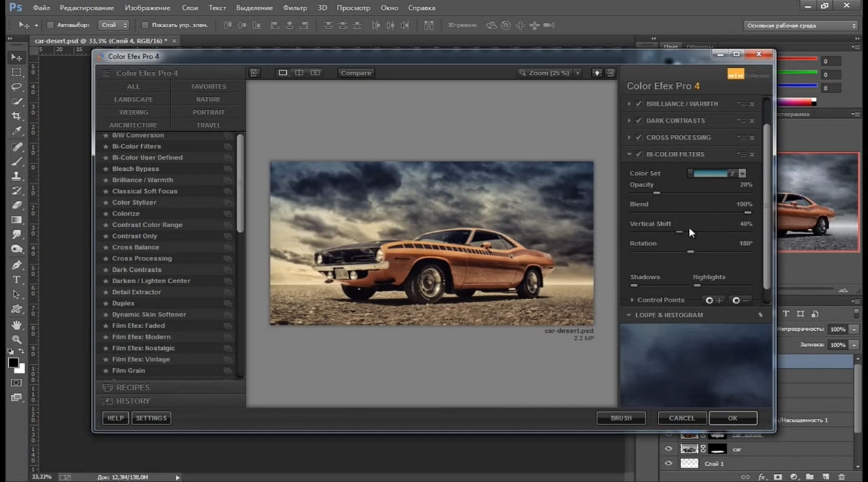
Task: Select the Crop tool
Action: pyautogui.click(x=17, y=116)
